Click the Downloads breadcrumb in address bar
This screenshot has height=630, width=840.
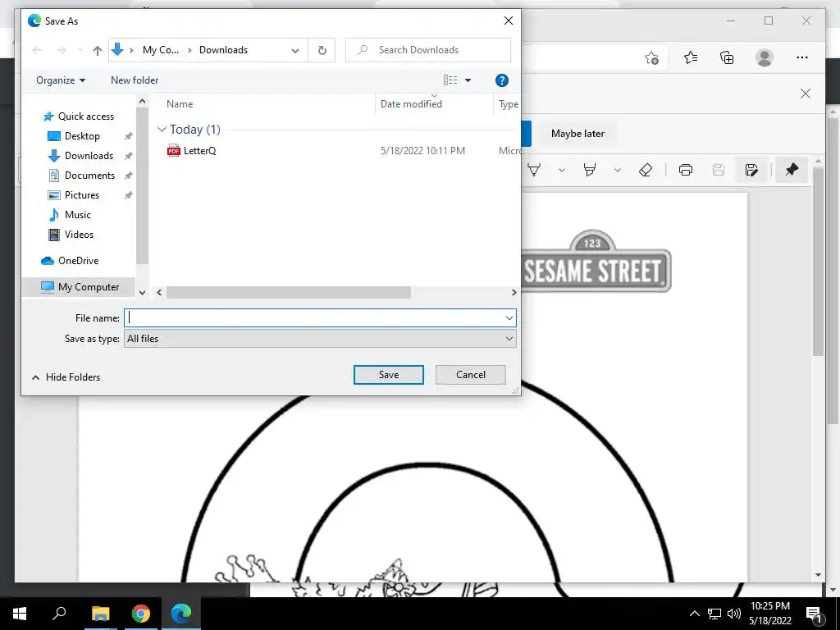[223, 50]
